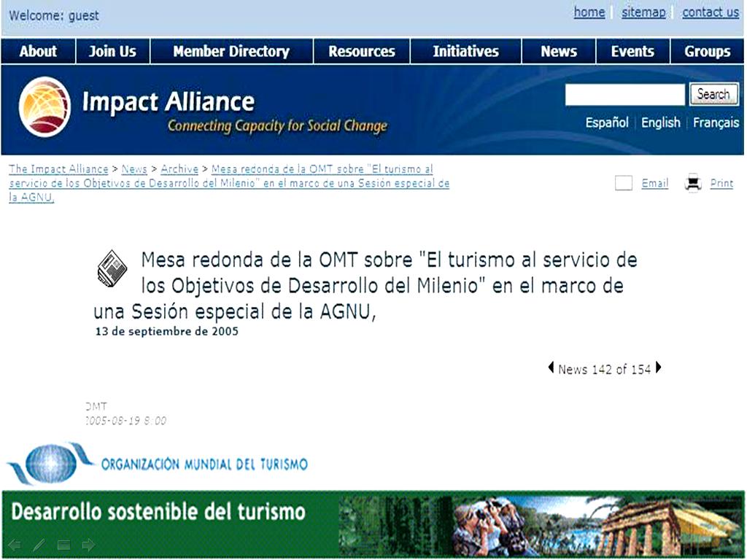Click inside the search input field
Viewport: 747px width, 560px height.
coord(625,95)
